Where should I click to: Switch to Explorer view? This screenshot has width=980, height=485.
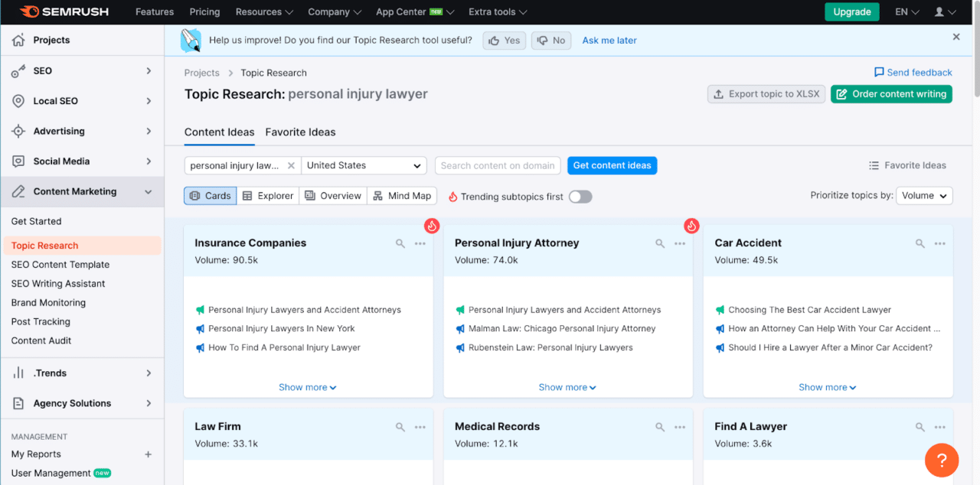pyautogui.click(x=268, y=196)
